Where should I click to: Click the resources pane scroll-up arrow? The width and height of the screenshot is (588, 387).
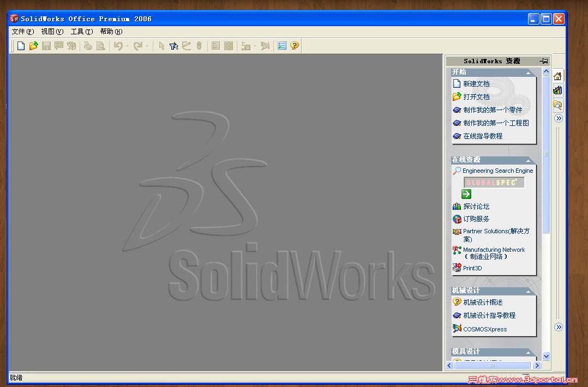[546, 71]
